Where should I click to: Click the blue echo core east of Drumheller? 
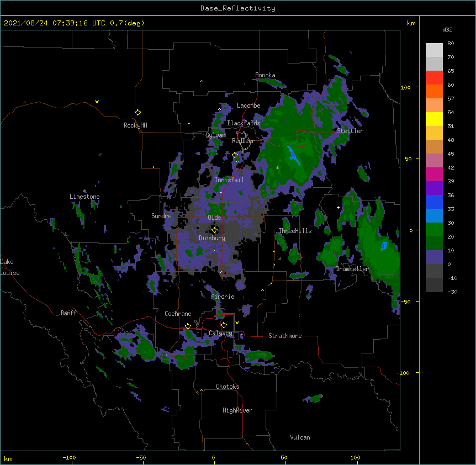[384, 246]
